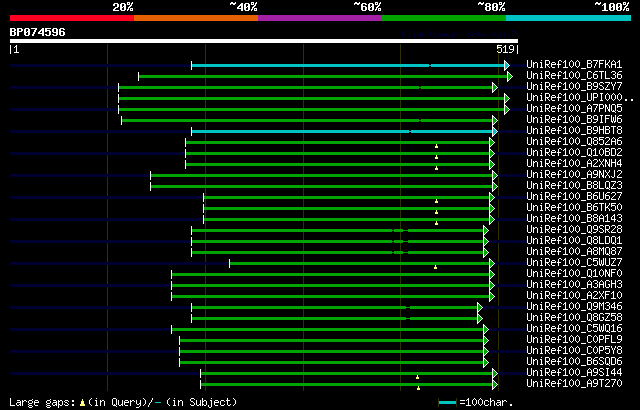The height and width of the screenshot is (410, 640).
Task: Click the arrowhead ending the UniRef100_A2XF10 bar
Action: pos(492,297)
